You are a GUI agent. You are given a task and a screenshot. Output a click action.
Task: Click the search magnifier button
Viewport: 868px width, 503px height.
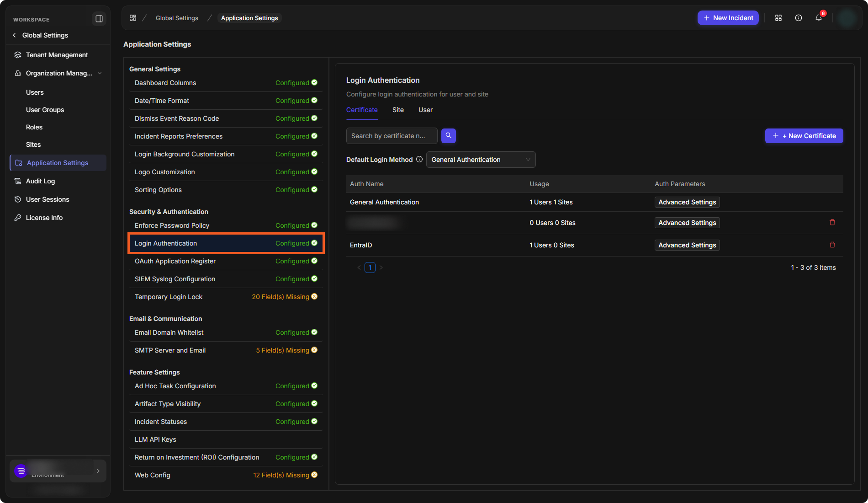(449, 136)
